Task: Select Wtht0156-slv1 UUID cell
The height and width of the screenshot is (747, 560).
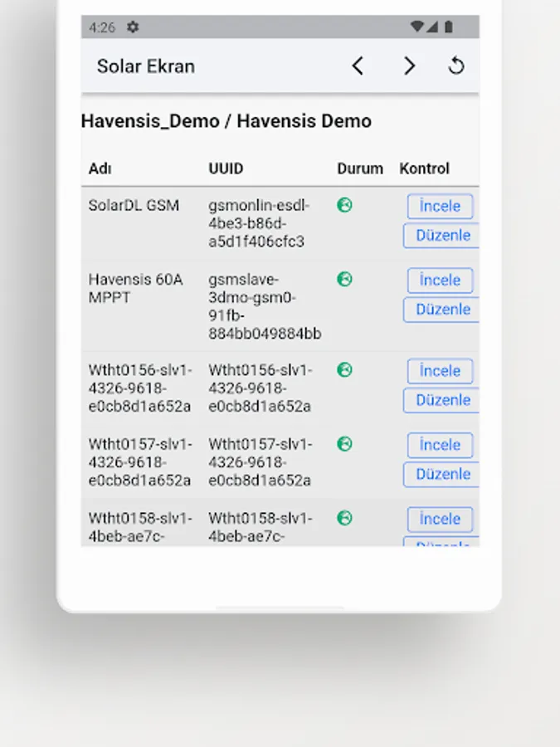Action: point(260,388)
